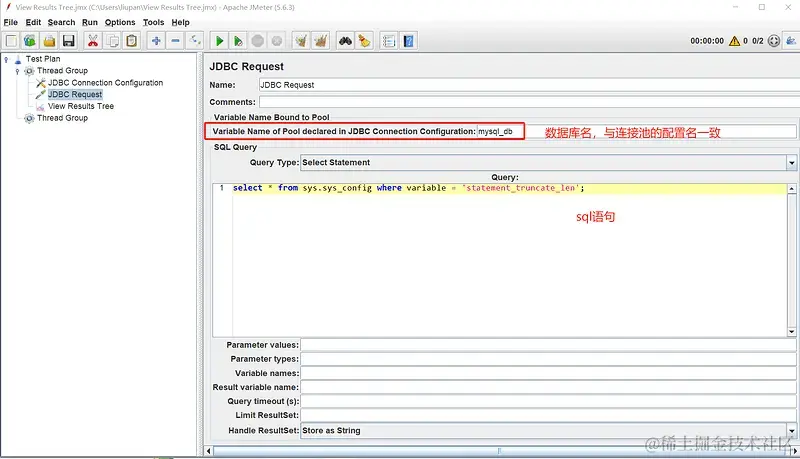
Task: Open the Function Helper list icon
Action: (389, 41)
